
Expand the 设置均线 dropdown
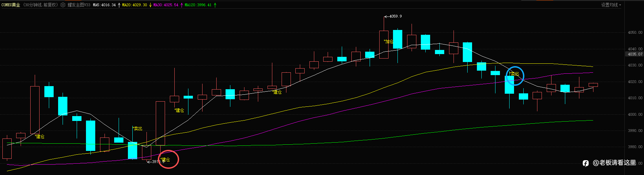[611, 5]
